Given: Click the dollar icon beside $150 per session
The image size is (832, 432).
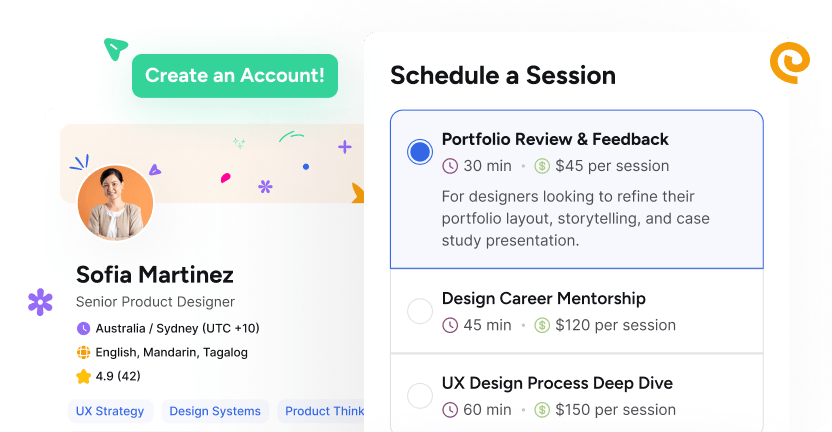Looking at the screenshot, I should pyautogui.click(x=542, y=410).
